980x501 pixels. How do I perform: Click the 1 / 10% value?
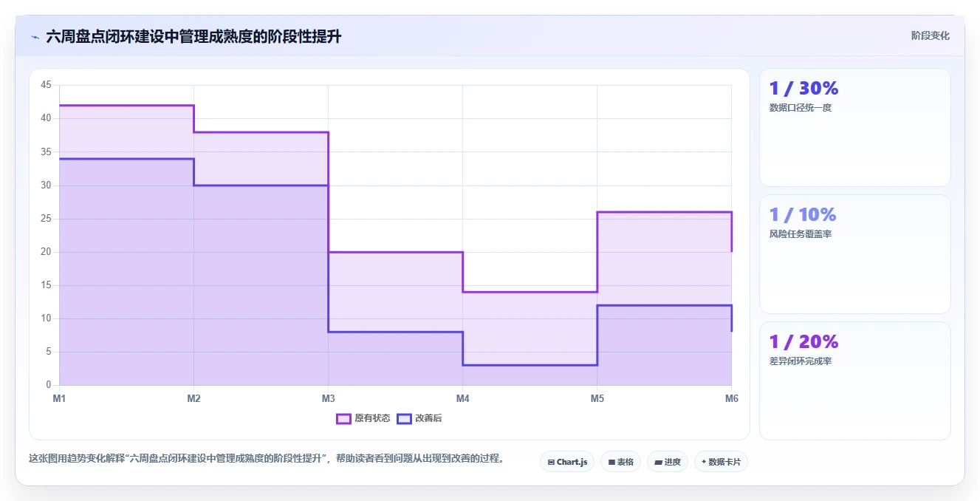803,214
